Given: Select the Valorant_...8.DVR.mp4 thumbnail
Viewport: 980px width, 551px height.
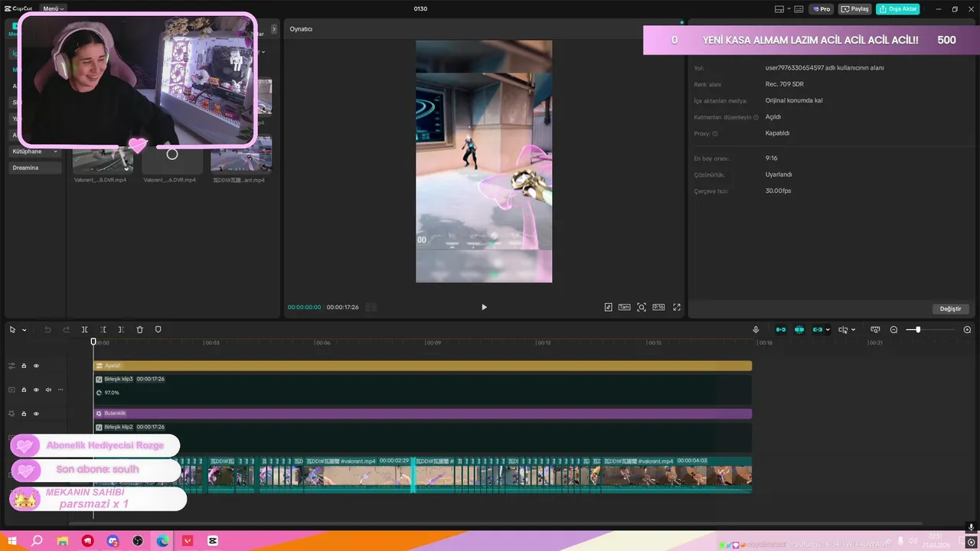Looking at the screenshot, I should tap(103, 160).
